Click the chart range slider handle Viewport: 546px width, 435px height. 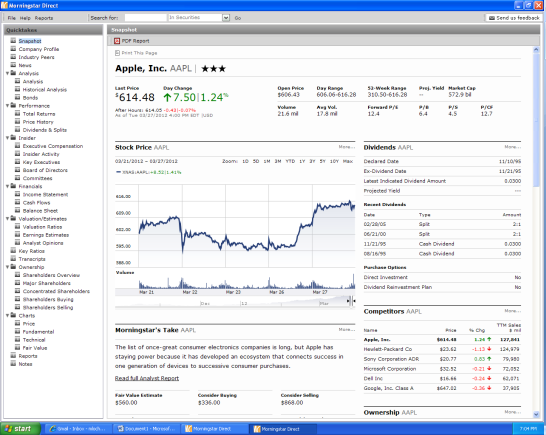(352, 301)
